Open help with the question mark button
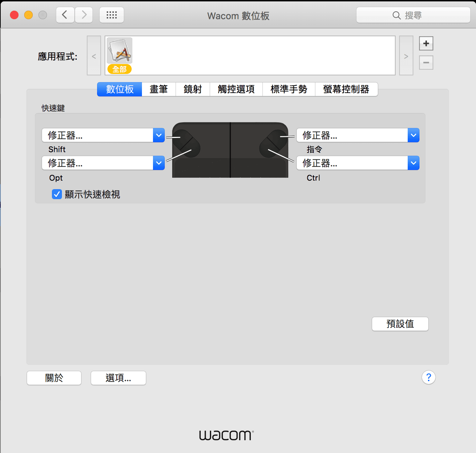The width and height of the screenshot is (476, 453). pos(429,377)
